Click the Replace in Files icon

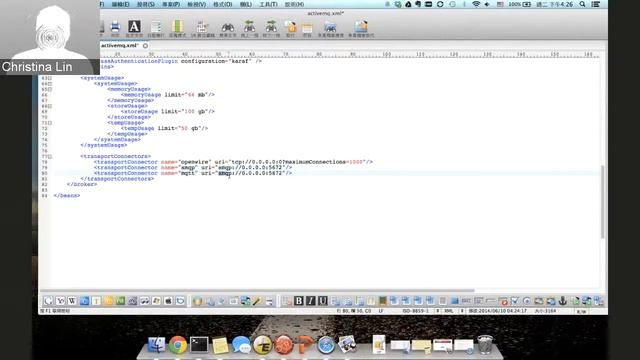(361, 27)
